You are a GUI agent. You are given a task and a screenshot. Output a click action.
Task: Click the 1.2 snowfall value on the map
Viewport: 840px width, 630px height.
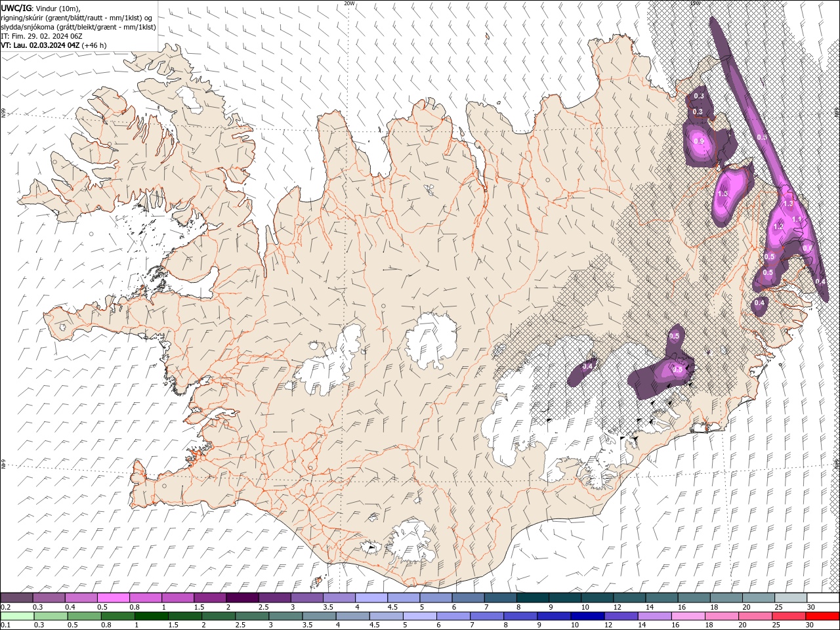point(778,226)
